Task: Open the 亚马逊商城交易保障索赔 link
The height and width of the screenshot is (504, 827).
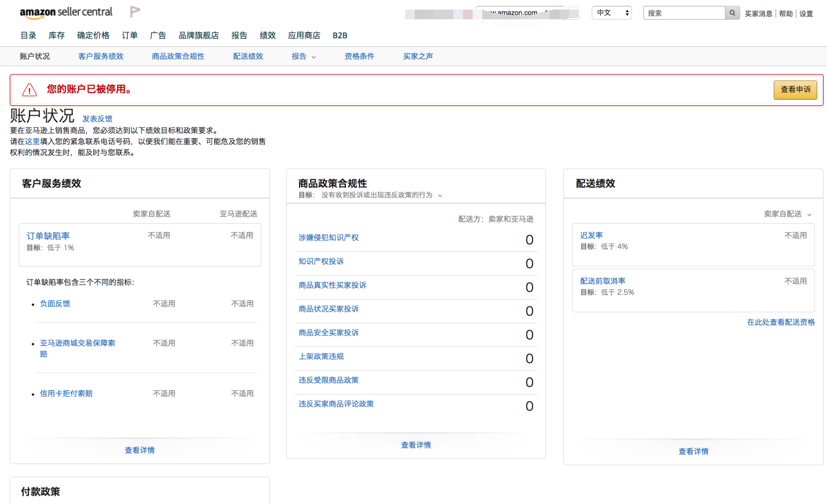Action: pyautogui.click(x=78, y=348)
